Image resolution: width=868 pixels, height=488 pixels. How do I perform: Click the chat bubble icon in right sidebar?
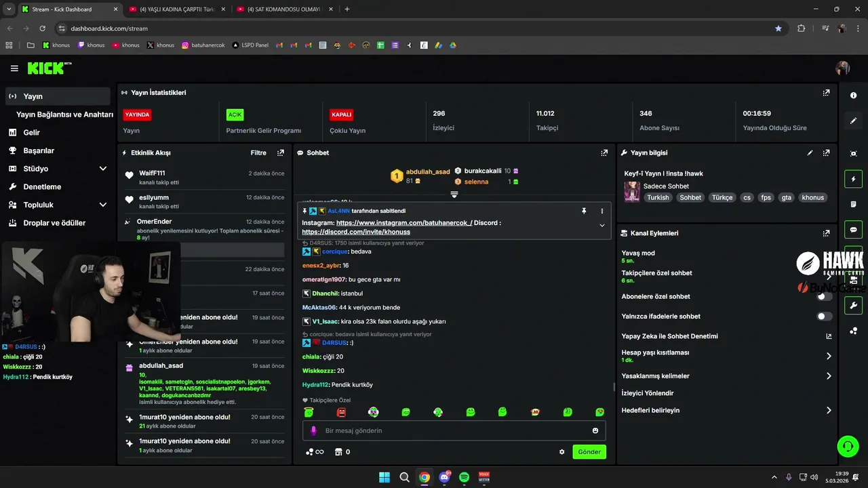tap(853, 229)
